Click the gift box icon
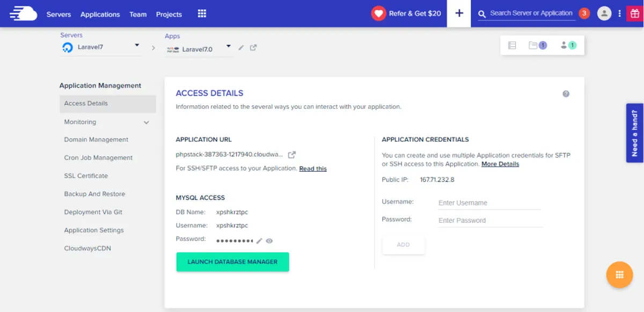 point(634,13)
